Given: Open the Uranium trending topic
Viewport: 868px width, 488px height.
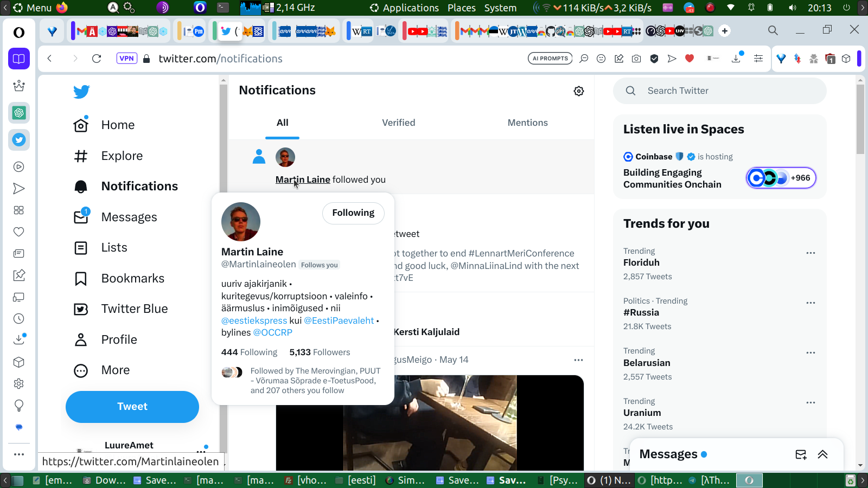Looking at the screenshot, I should [642, 413].
